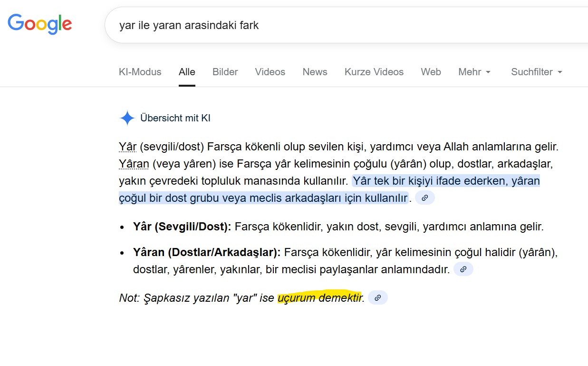The width and height of the screenshot is (588, 366).
Task: Click into the search query field
Action: coord(333,25)
